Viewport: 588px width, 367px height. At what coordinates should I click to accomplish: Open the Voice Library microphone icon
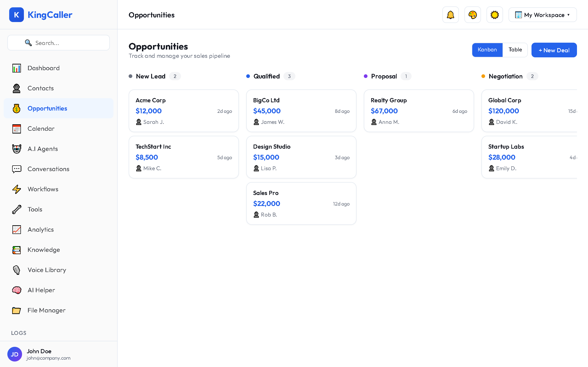[16, 270]
